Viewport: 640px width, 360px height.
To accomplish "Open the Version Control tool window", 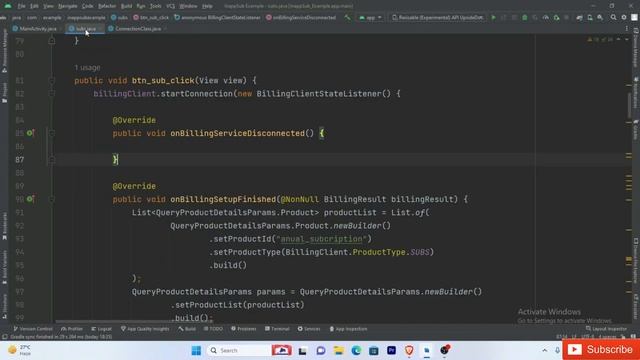I will click(33, 329).
